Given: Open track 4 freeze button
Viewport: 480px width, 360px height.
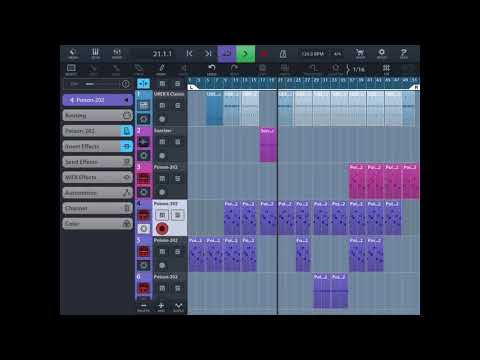Looking at the screenshot, I should [x=144, y=229].
